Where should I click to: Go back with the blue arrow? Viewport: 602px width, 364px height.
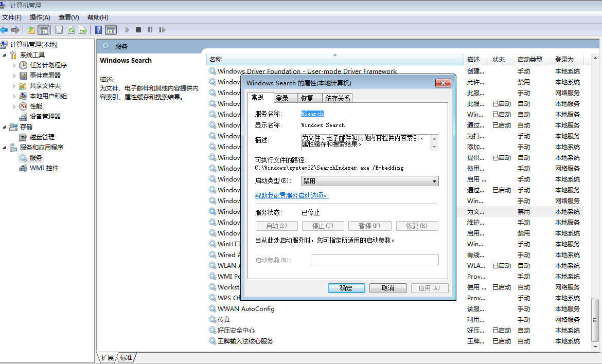pyautogui.click(x=4, y=30)
